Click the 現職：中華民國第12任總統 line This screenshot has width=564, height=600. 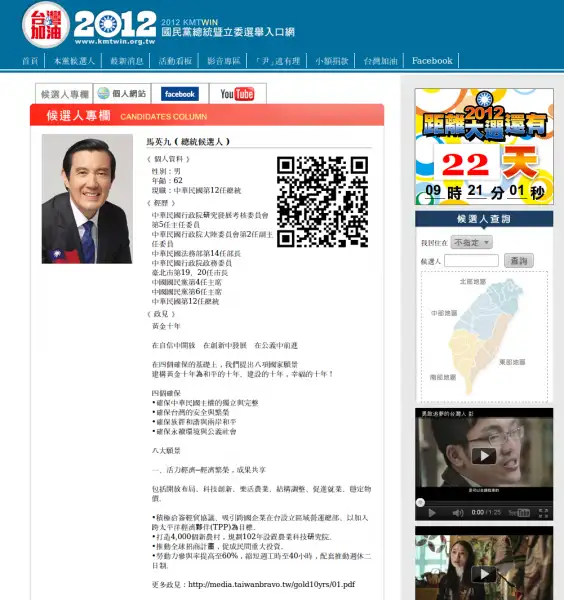196,190
